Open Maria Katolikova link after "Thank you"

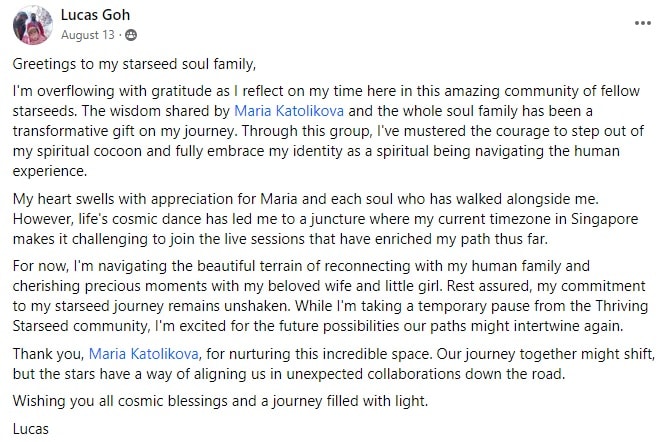(146, 353)
